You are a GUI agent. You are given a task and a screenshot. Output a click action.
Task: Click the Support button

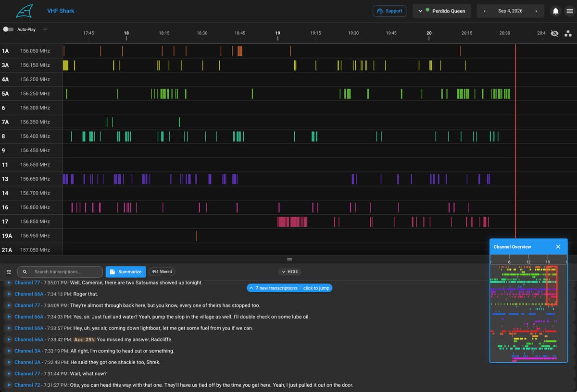pos(390,11)
